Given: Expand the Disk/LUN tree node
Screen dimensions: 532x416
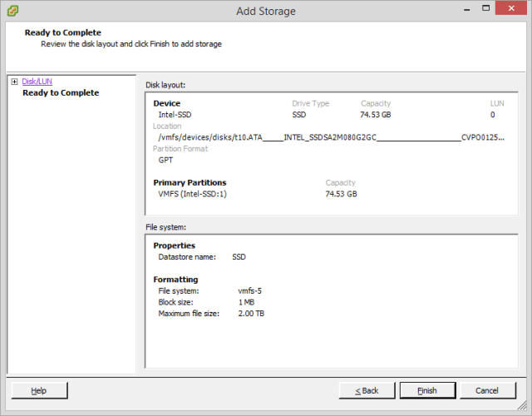Looking at the screenshot, I should pos(14,82).
